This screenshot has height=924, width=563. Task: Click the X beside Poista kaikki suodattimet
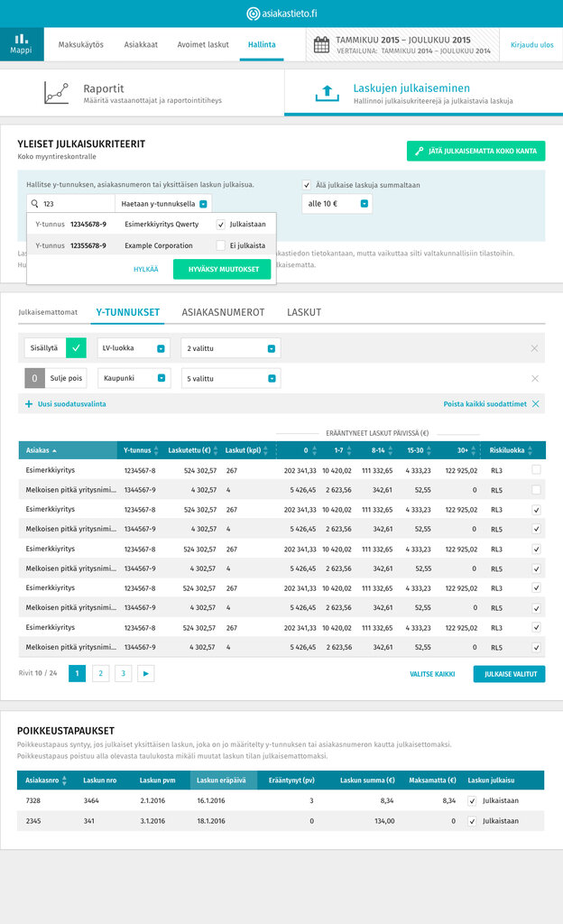535,403
